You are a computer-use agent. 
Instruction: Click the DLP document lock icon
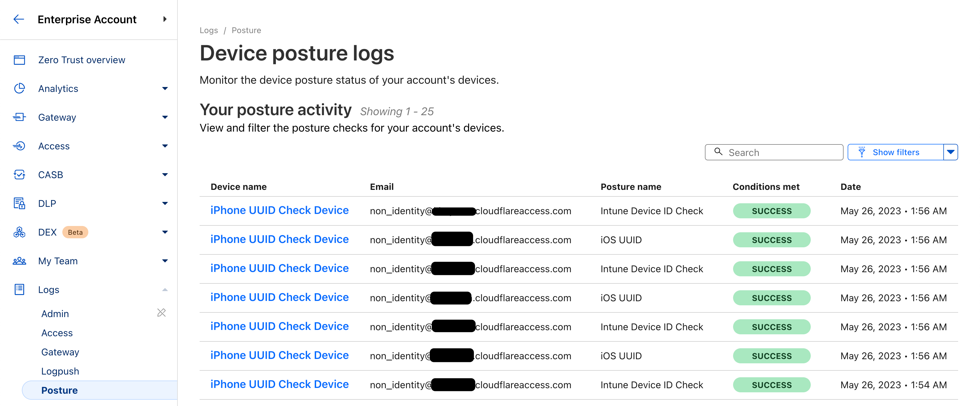tap(19, 204)
